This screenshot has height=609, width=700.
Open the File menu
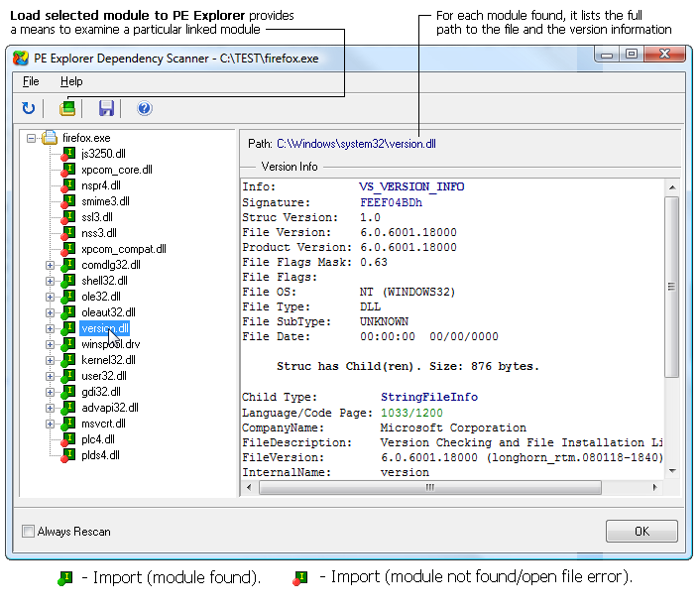pyautogui.click(x=31, y=81)
